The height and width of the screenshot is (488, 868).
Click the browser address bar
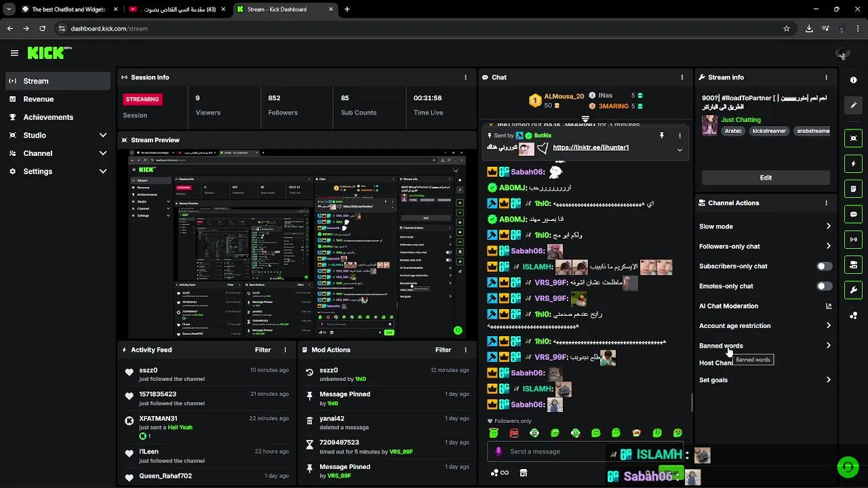click(420, 28)
